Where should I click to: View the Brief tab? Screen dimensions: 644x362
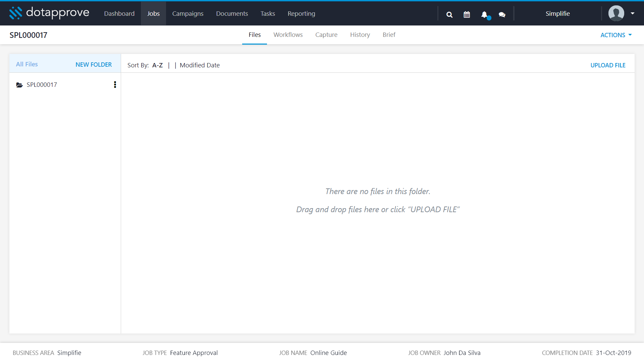coord(389,35)
